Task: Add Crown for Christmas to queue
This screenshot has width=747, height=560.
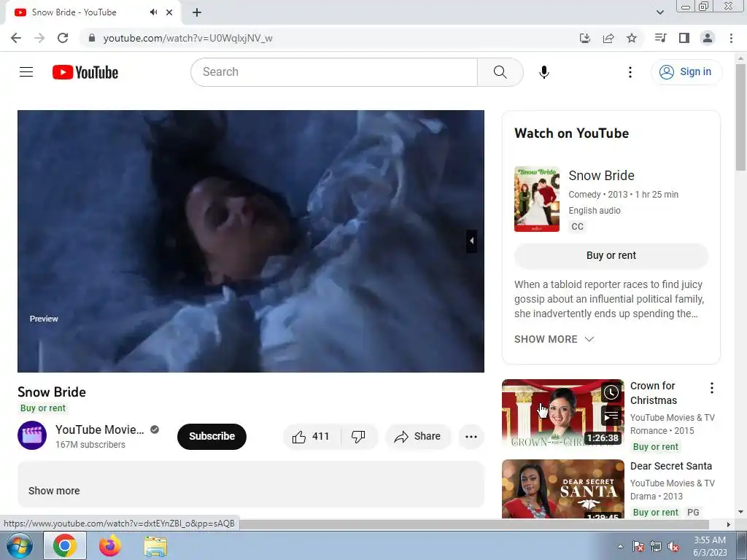Action: (x=611, y=416)
